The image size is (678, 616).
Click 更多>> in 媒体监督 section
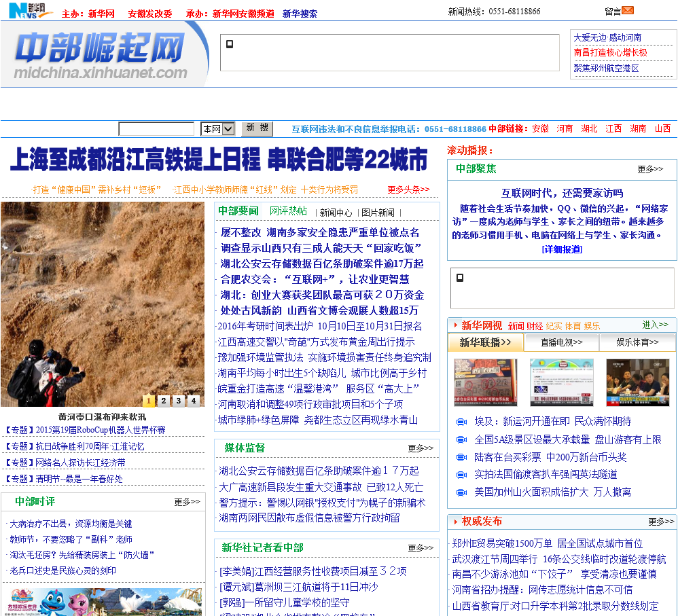pyautogui.click(x=421, y=448)
